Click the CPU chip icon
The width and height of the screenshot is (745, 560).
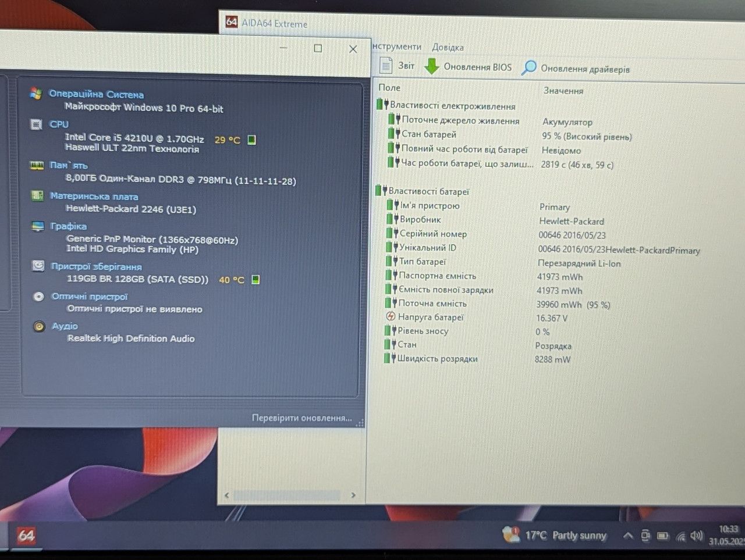coord(36,124)
